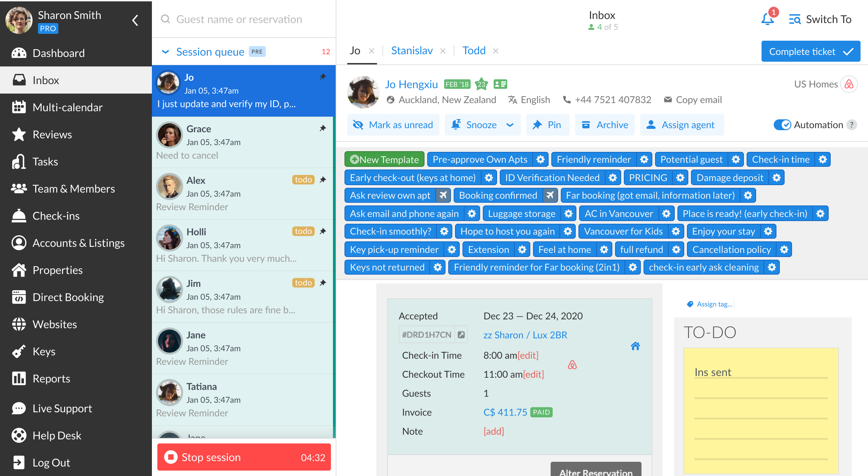Image resolution: width=868 pixels, height=476 pixels.
Task: Click the guest ID card icon
Action: [x=500, y=84]
